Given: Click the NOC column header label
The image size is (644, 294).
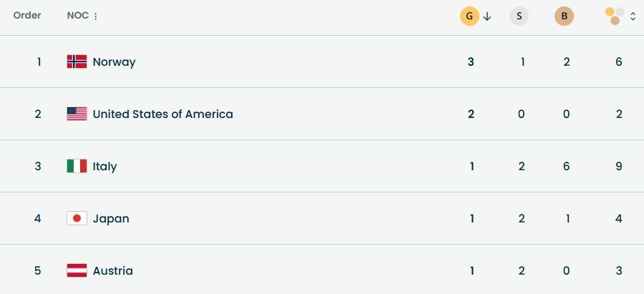Looking at the screenshot, I should point(77,16).
